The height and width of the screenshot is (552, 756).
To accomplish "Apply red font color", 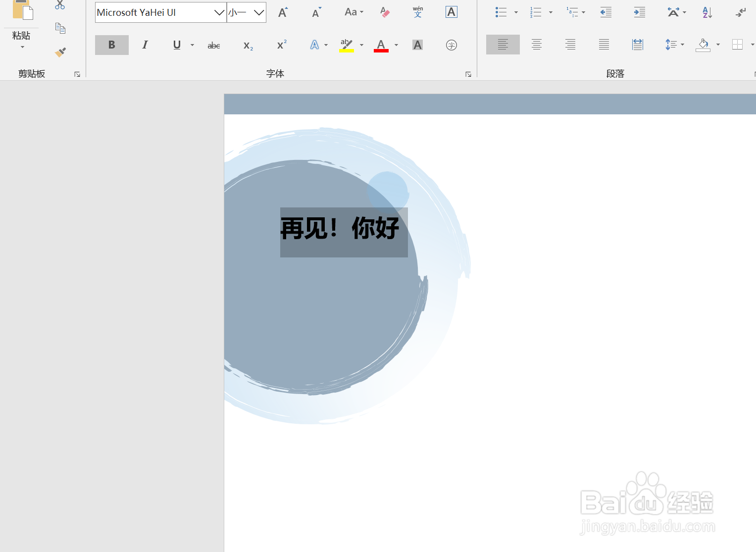I will pos(381,45).
